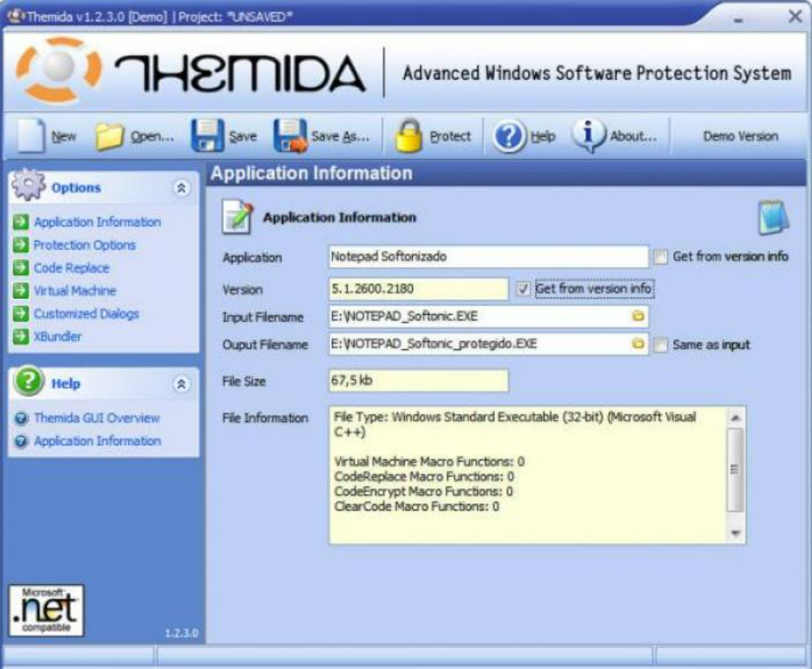The height and width of the screenshot is (669, 812).
Task: Click the Options gear icon
Action: [x=28, y=185]
